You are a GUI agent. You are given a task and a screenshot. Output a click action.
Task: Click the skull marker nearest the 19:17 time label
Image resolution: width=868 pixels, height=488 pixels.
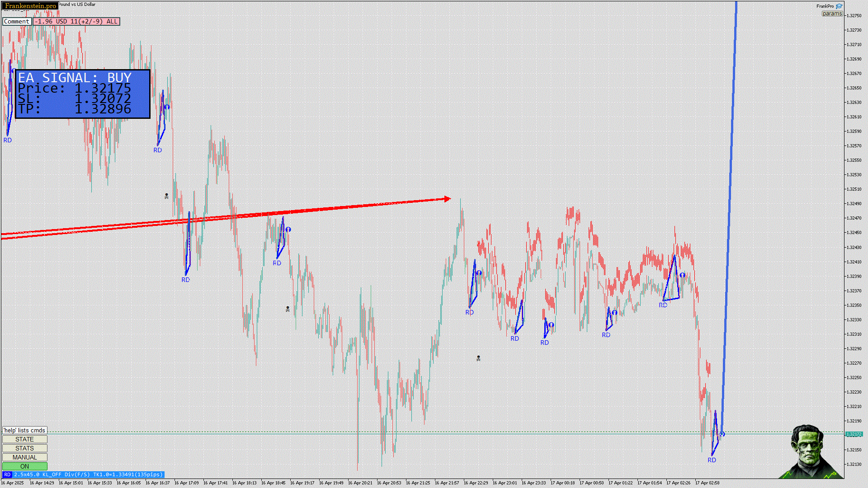288,309
